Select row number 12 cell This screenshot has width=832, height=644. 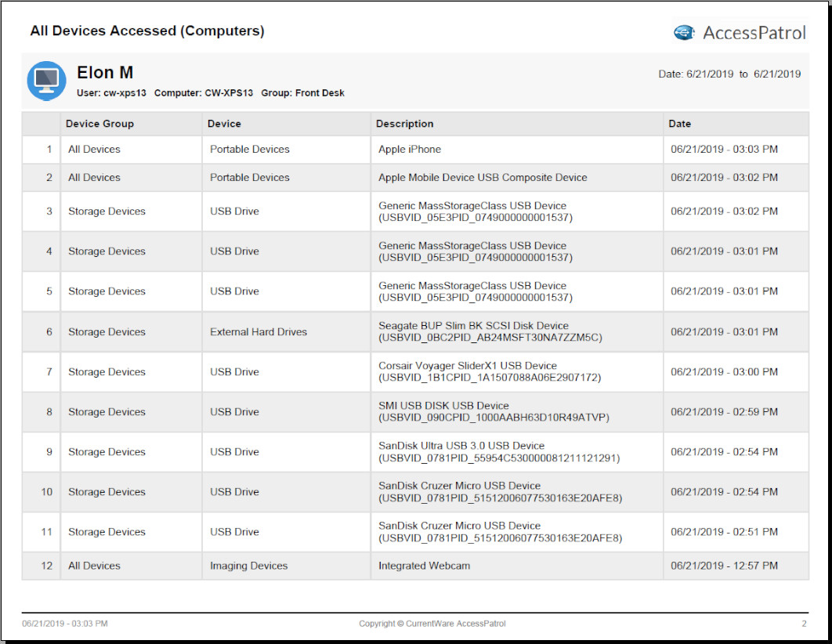click(x=48, y=566)
